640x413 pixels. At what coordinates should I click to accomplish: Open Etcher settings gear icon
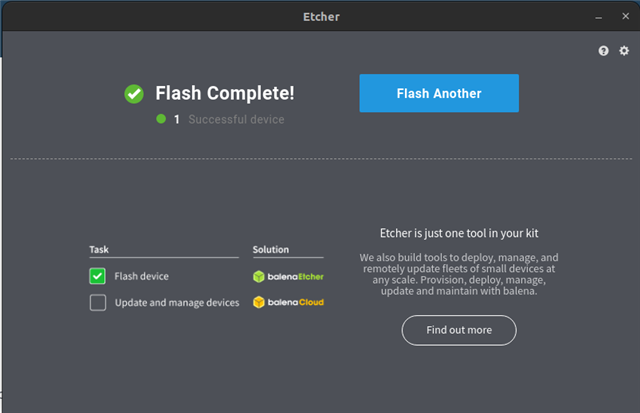(x=624, y=51)
